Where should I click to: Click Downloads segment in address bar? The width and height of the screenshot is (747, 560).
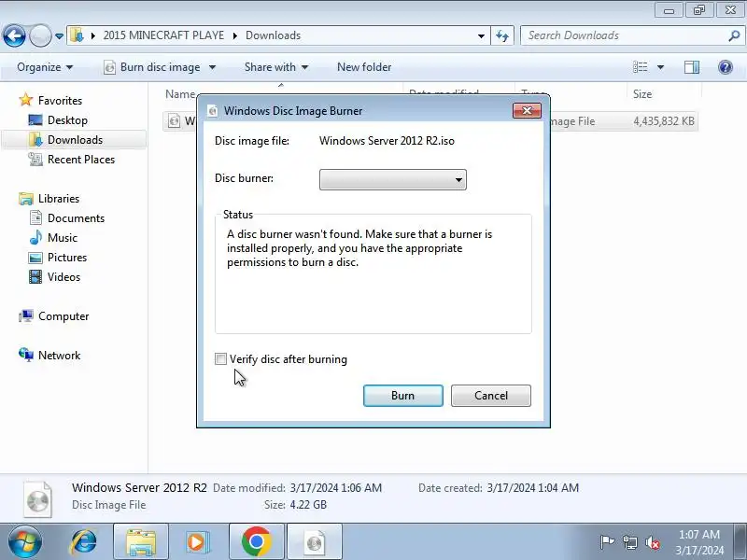pyautogui.click(x=273, y=35)
